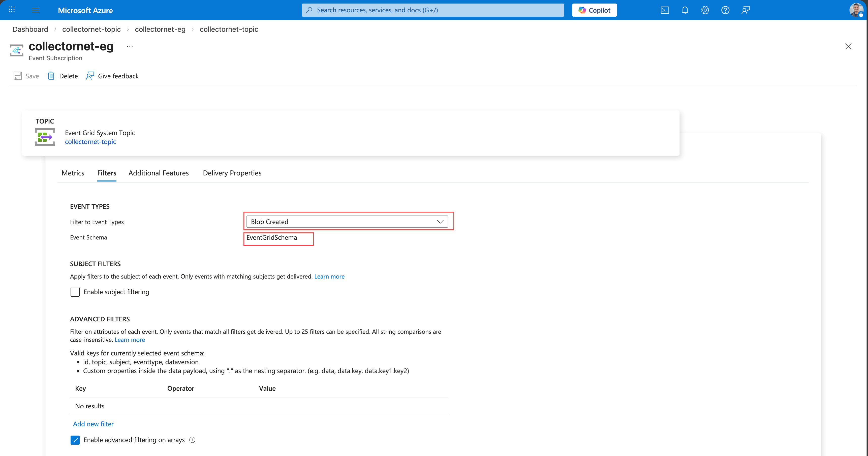Close the collectornet-eg blade
The image size is (868, 456).
click(x=848, y=47)
